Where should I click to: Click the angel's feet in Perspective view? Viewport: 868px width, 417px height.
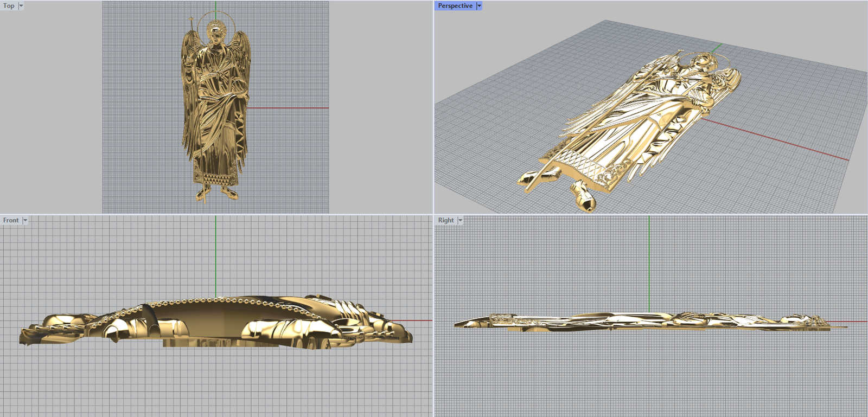tap(583, 196)
